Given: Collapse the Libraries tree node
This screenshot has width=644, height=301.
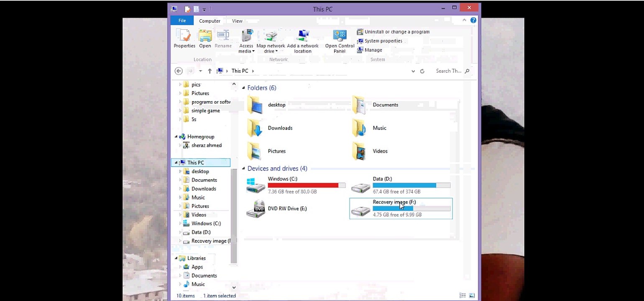Looking at the screenshot, I should tap(176, 258).
